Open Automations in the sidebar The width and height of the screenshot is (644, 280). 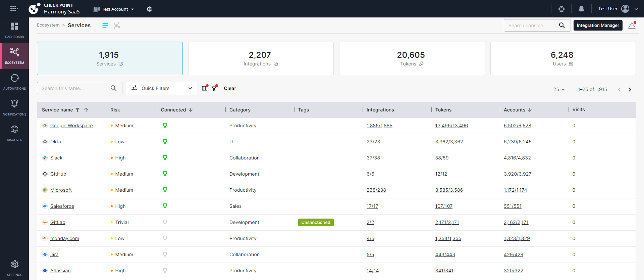click(14, 82)
